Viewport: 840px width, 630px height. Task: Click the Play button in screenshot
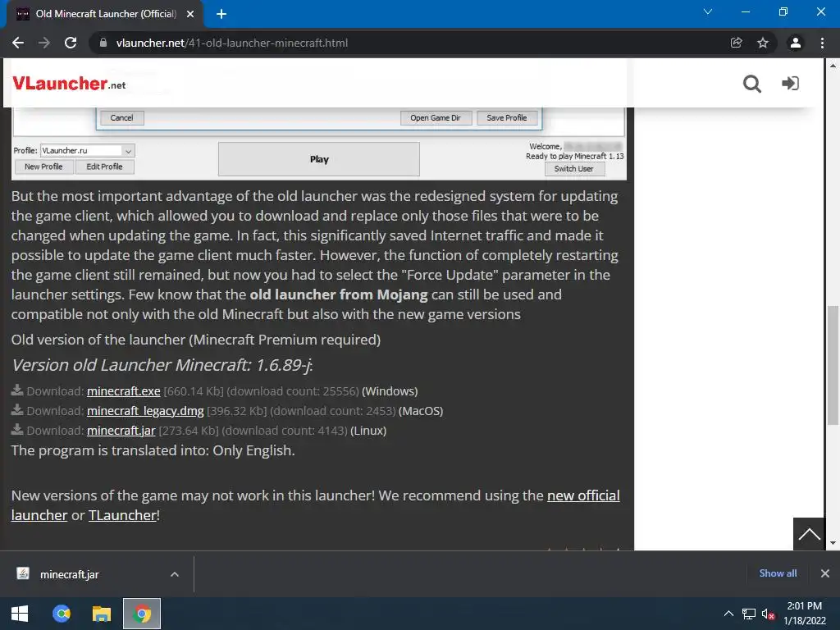pos(319,159)
